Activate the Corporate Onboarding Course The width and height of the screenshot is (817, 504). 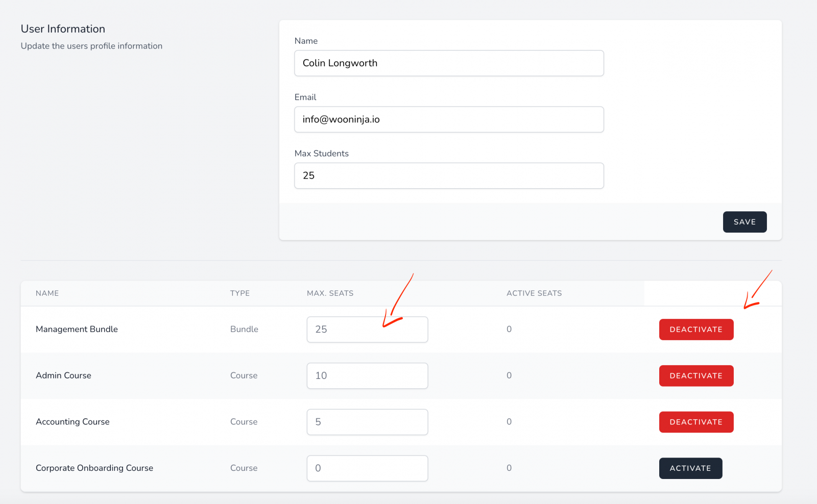tap(690, 468)
